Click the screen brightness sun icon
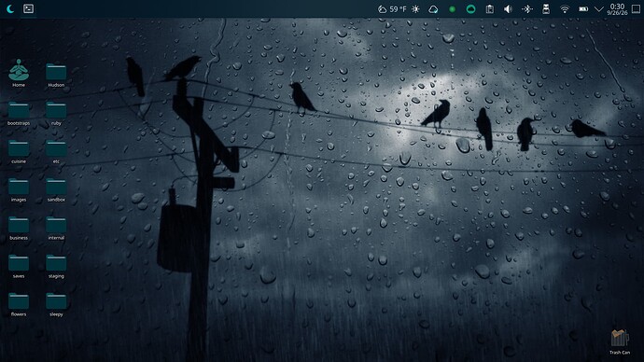The width and height of the screenshot is (644, 362). pyautogui.click(x=415, y=9)
